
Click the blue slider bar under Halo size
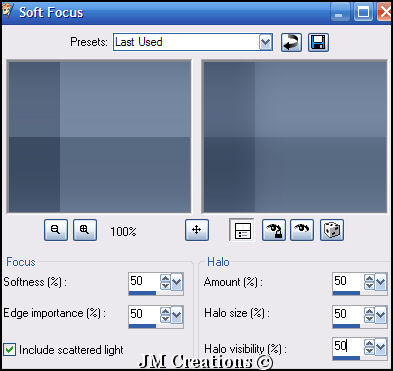pos(346,326)
